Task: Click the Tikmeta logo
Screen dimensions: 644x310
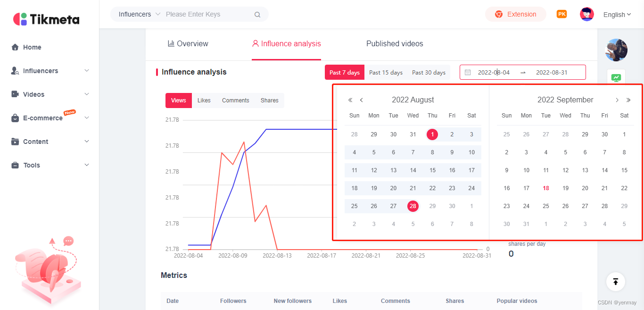Action: coord(46,19)
